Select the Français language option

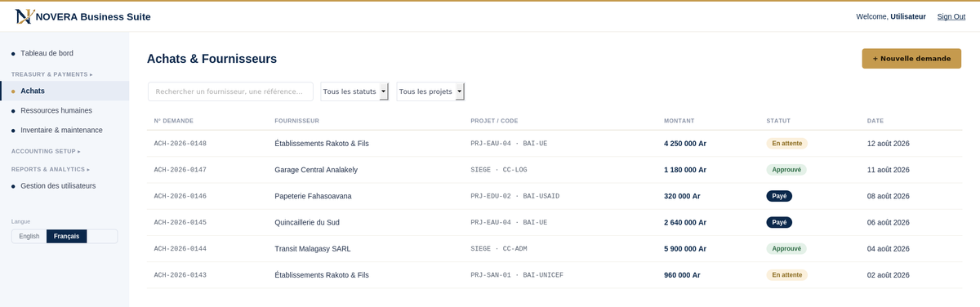click(x=67, y=236)
